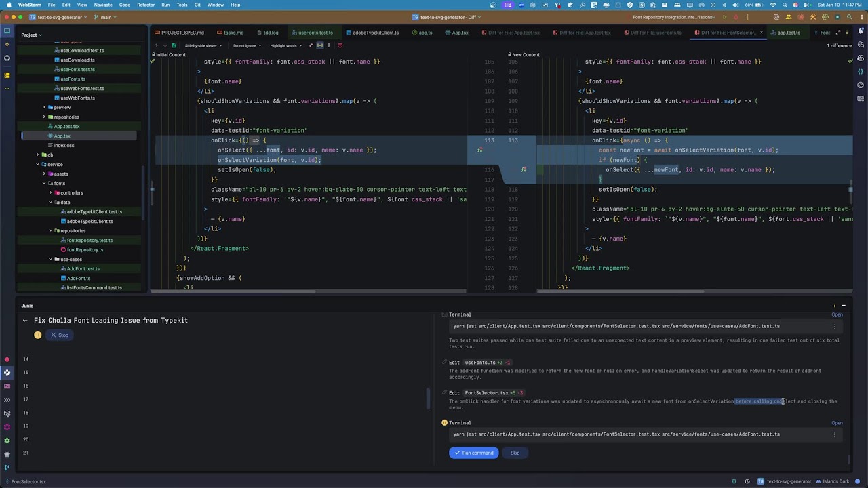This screenshot has width=868, height=488.
Task: Jump to source file icon in diff toolbar
Action: pyautogui.click(x=174, y=45)
